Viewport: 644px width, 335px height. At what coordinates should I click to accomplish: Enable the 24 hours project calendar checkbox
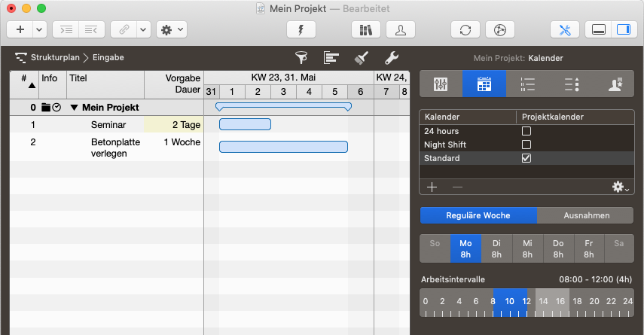point(526,131)
